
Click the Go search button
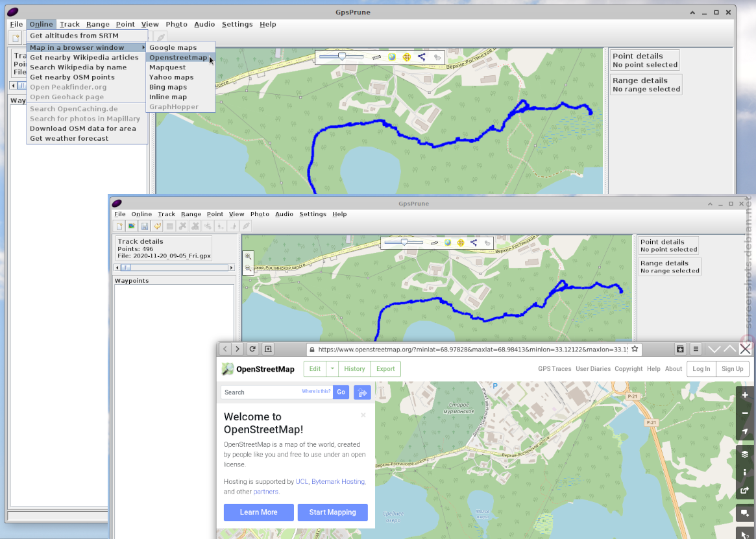coord(341,392)
